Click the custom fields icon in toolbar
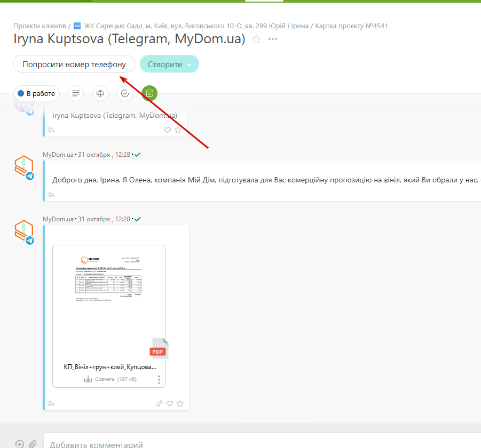Viewport: 481px width, 448px height. pos(100,93)
